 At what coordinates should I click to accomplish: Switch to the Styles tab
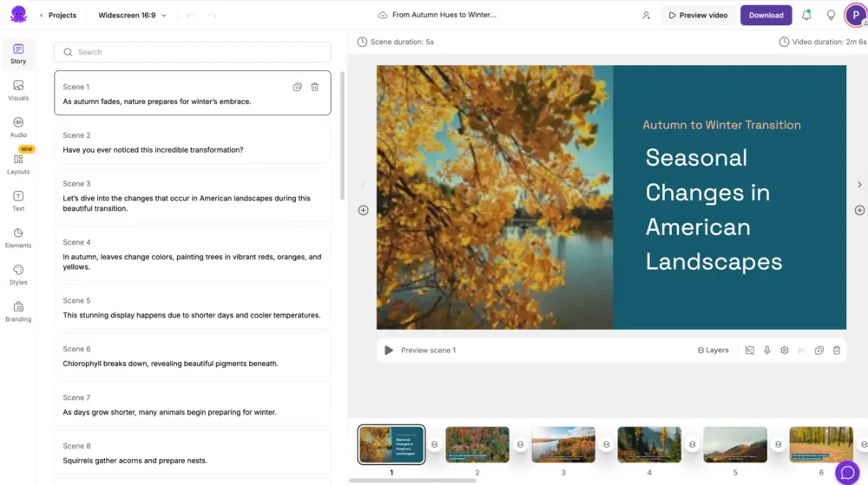point(18,274)
